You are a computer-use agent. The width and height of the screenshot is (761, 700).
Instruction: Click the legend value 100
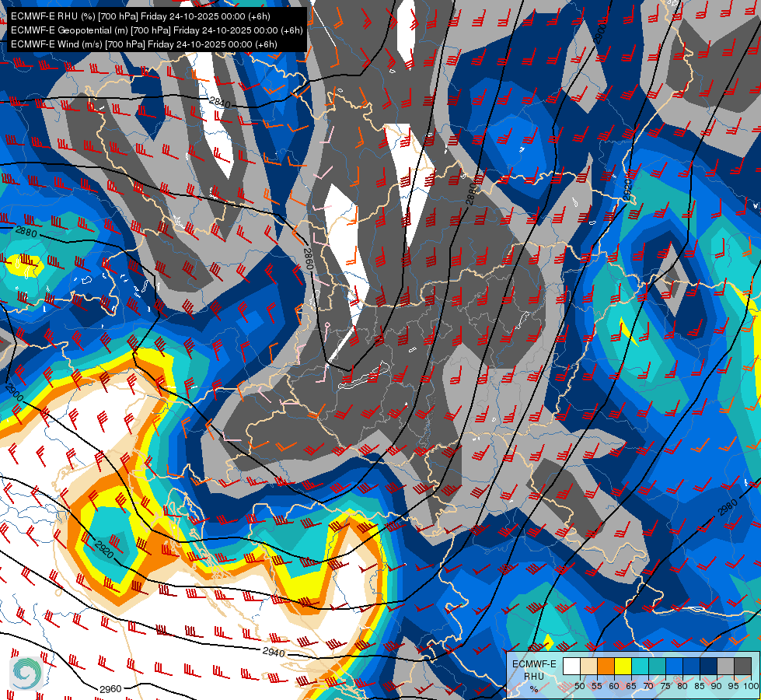click(x=751, y=686)
